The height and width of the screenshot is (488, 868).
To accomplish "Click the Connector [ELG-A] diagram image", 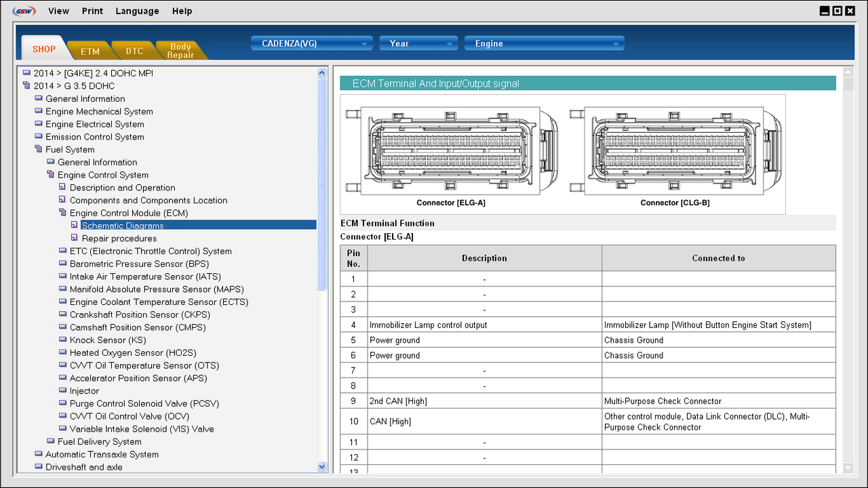I will pos(453,150).
